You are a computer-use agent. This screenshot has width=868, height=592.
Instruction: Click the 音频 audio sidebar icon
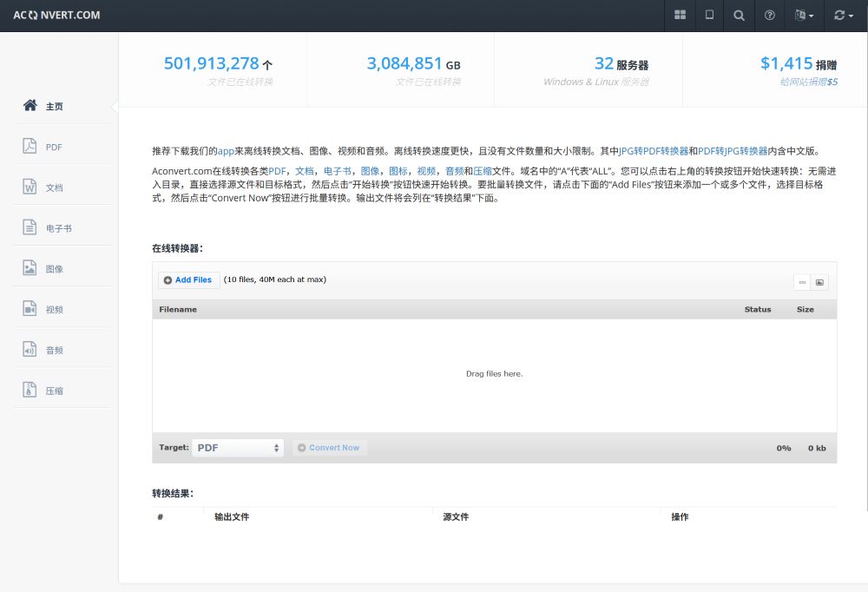(x=30, y=350)
